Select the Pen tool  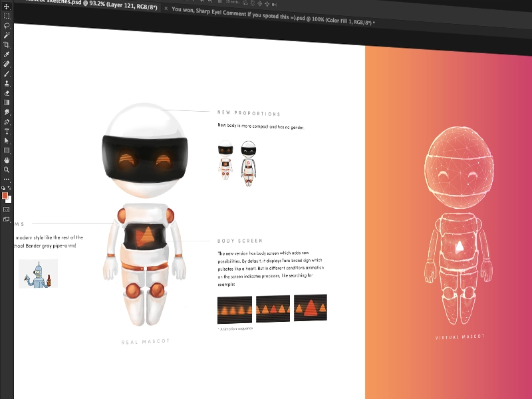pos(7,122)
